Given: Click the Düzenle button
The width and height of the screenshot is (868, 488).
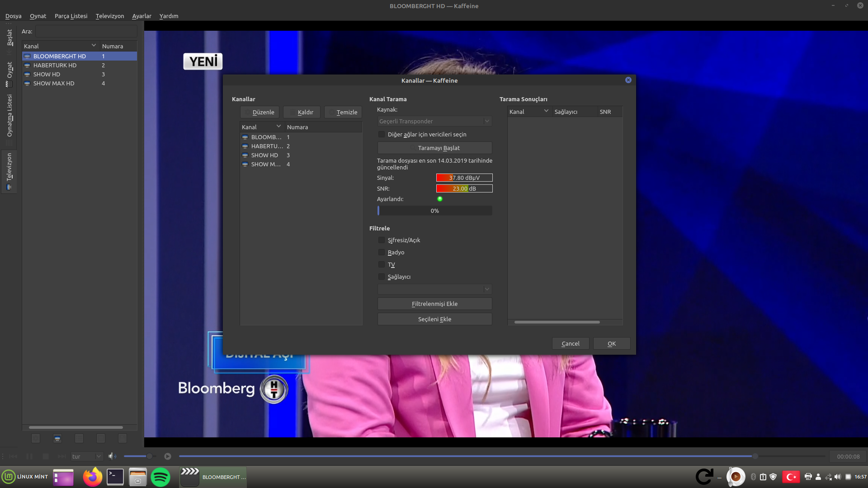Looking at the screenshot, I should click(x=259, y=112).
